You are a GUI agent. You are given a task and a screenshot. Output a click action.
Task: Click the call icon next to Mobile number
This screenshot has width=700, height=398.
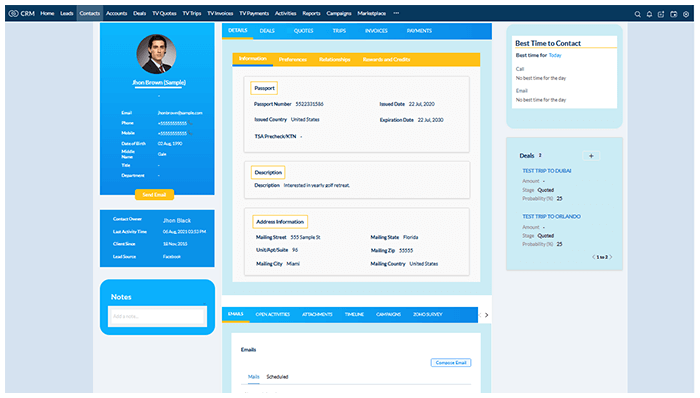coord(190,133)
